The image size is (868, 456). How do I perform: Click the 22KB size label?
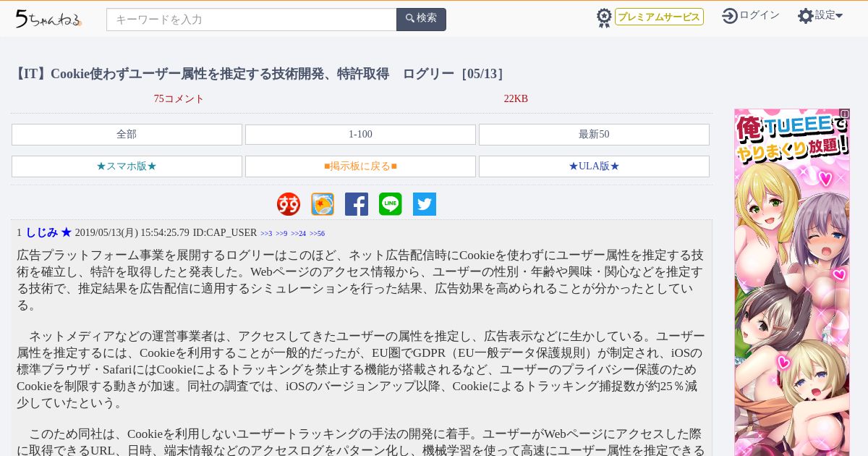point(516,98)
